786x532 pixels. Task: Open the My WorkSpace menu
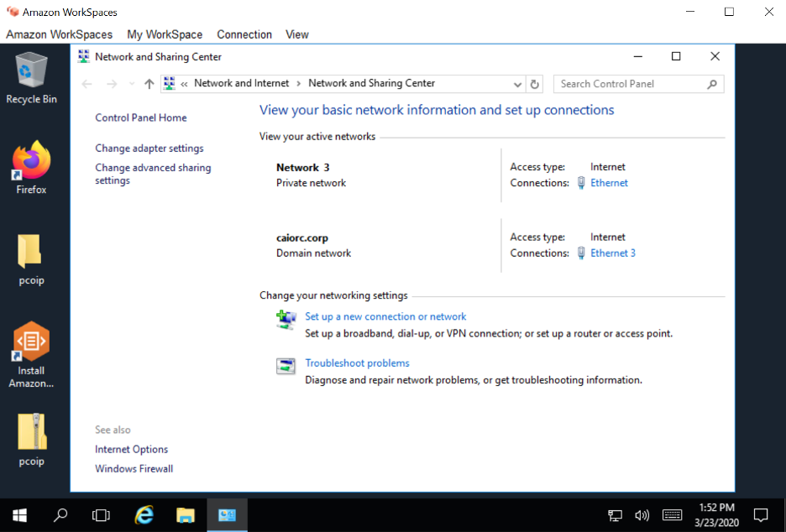click(165, 34)
